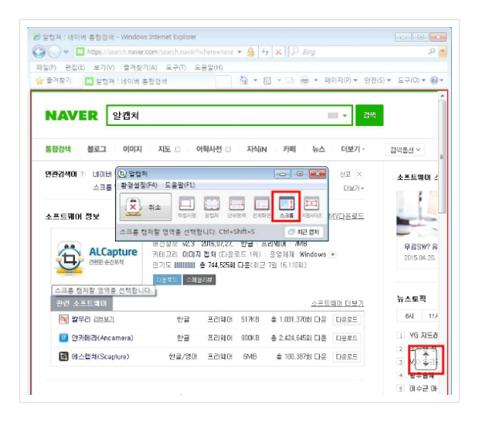Click the 스페셜리뷰 button
Image resolution: width=479 pixels, height=422 pixels.
click(x=199, y=280)
